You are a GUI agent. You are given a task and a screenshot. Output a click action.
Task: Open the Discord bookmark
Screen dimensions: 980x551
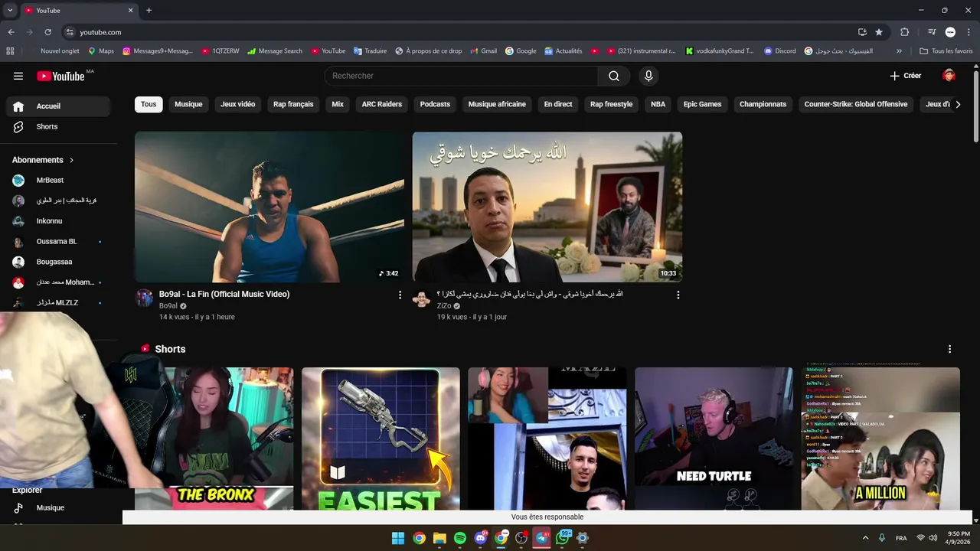click(x=779, y=51)
